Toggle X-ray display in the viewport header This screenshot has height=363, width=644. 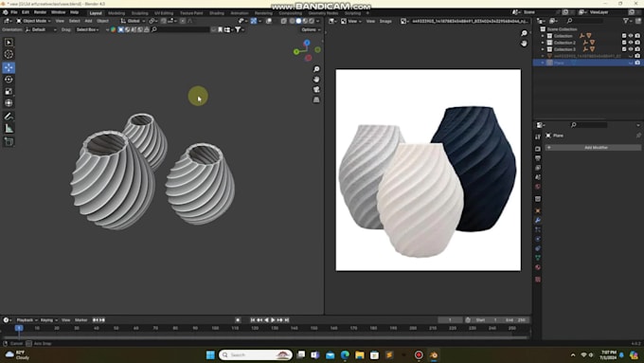(x=284, y=21)
